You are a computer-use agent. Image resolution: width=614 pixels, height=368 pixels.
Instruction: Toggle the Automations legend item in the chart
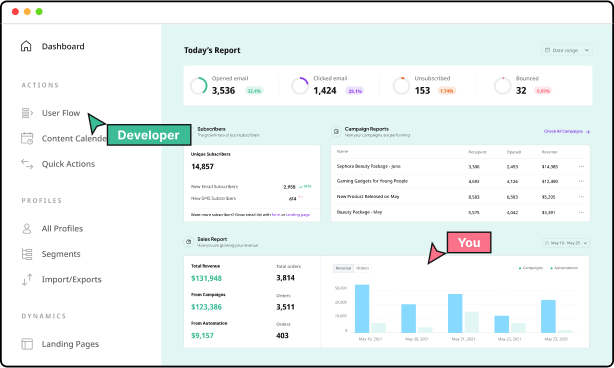(x=564, y=268)
